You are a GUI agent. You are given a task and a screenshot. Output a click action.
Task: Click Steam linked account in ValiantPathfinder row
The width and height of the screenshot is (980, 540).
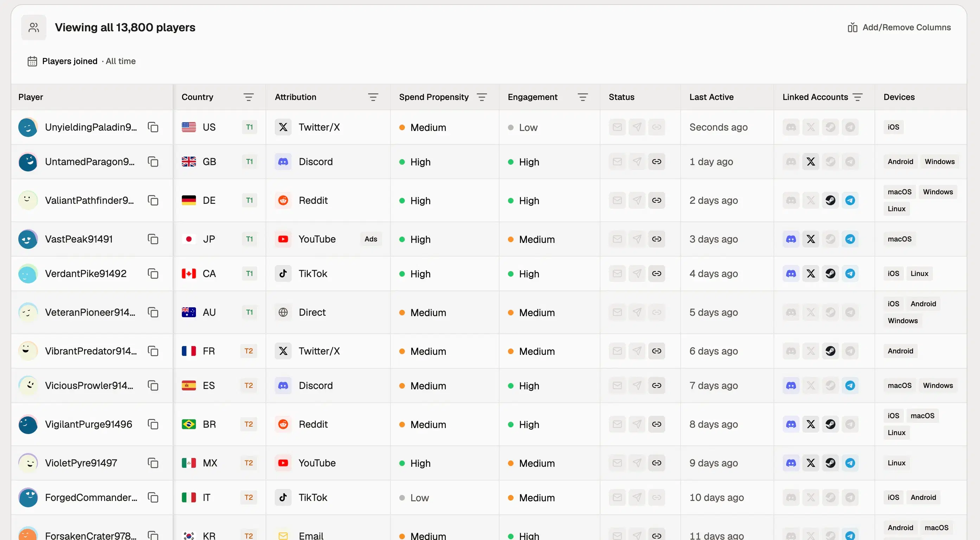pos(831,200)
